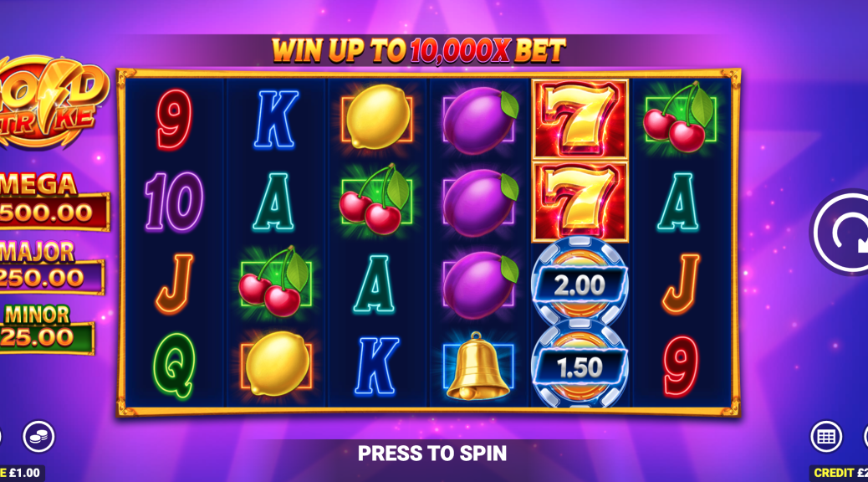The width and height of the screenshot is (868, 482).
Task: Click the MINOR jackpot 25.00 panel
Action: [x=45, y=329]
